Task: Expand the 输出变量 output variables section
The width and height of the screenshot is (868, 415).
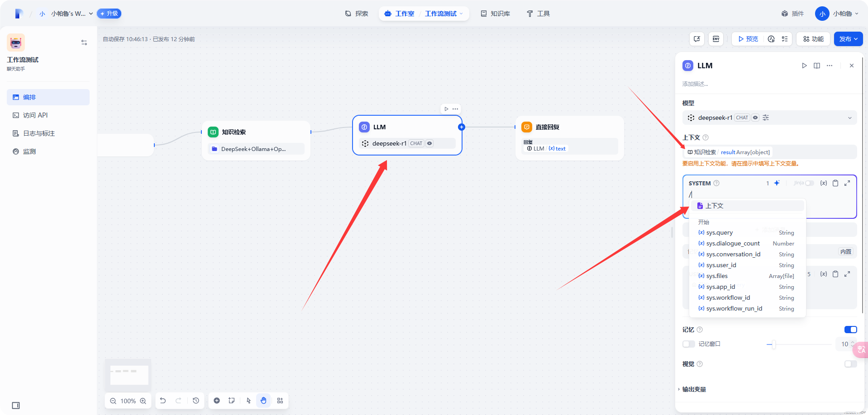Action: pyautogui.click(x=694, y=389)
